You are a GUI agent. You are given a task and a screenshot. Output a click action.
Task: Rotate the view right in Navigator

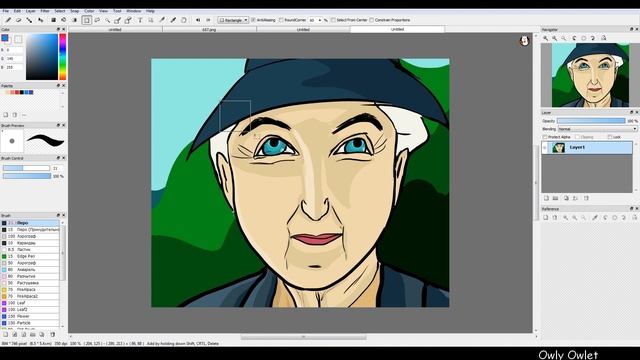593,38
